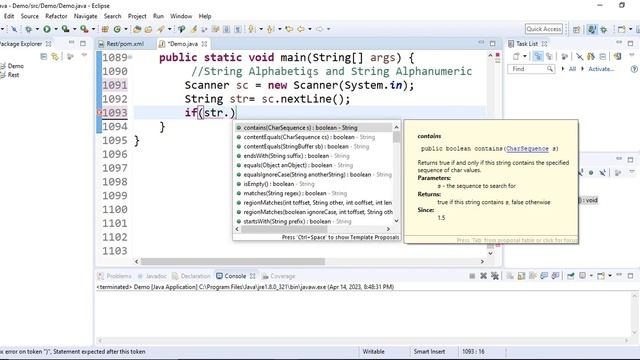The height and width of the screenshot is (360, 640).
Task: Click Display Selected Console icon
Action: click(x=582, y=276)
